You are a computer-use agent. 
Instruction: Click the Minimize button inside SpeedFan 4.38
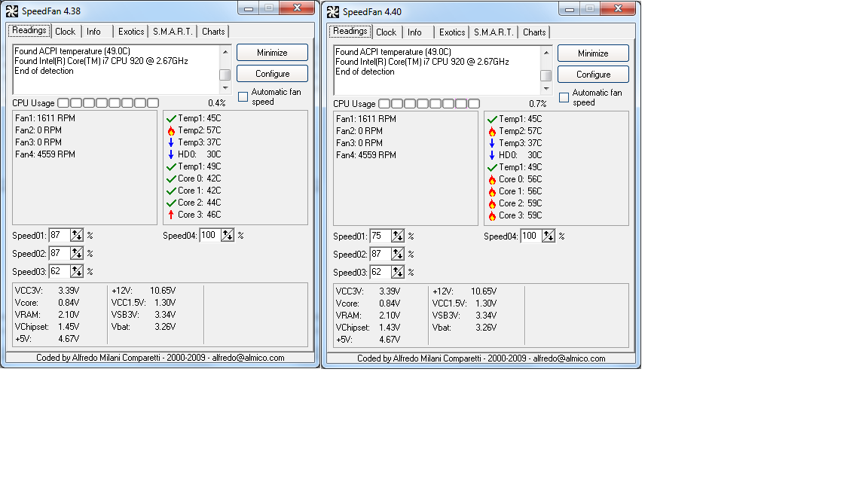[x=272, y=53]
